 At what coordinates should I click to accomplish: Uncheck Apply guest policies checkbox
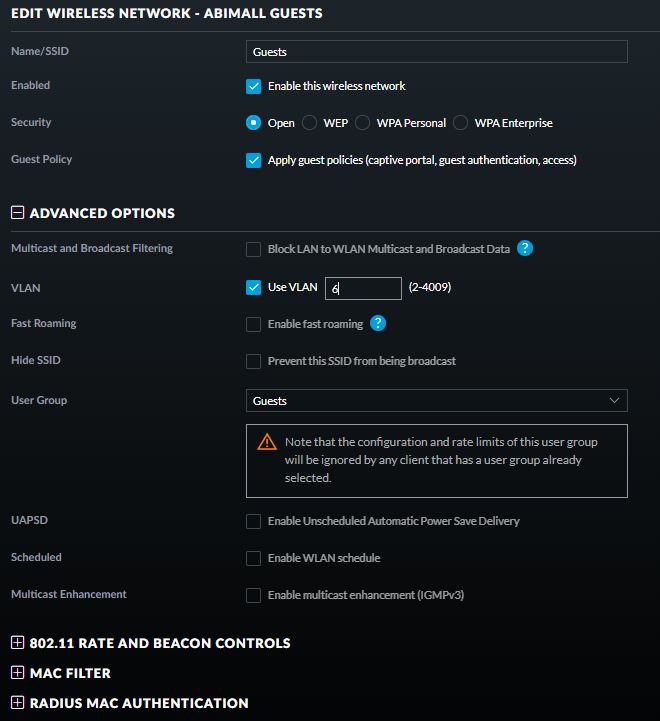click(253, 160)
